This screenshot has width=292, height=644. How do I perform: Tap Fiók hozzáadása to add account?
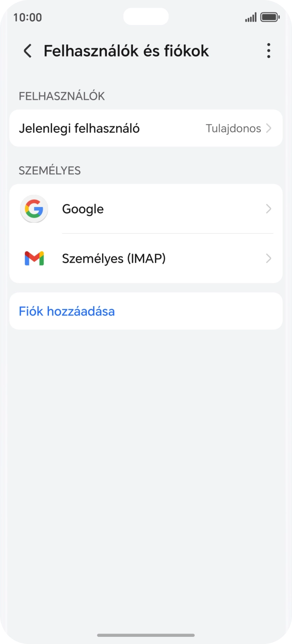click(x=67, y=311)
